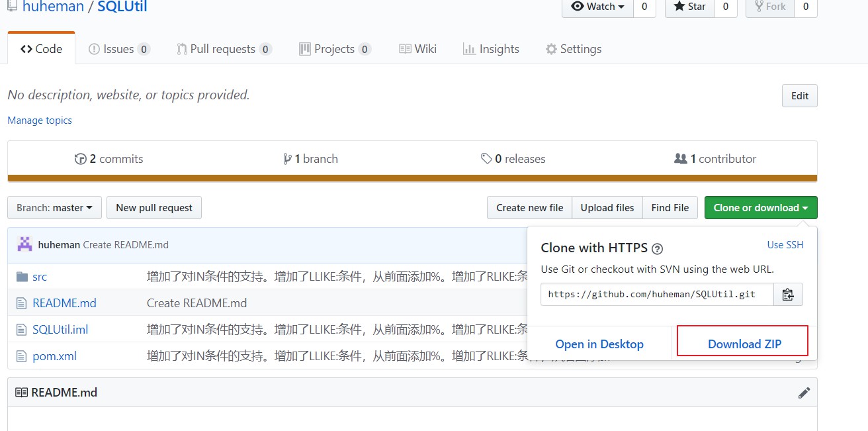Open the Branch: master selector
868x431 pixels.
pos(54,208)
